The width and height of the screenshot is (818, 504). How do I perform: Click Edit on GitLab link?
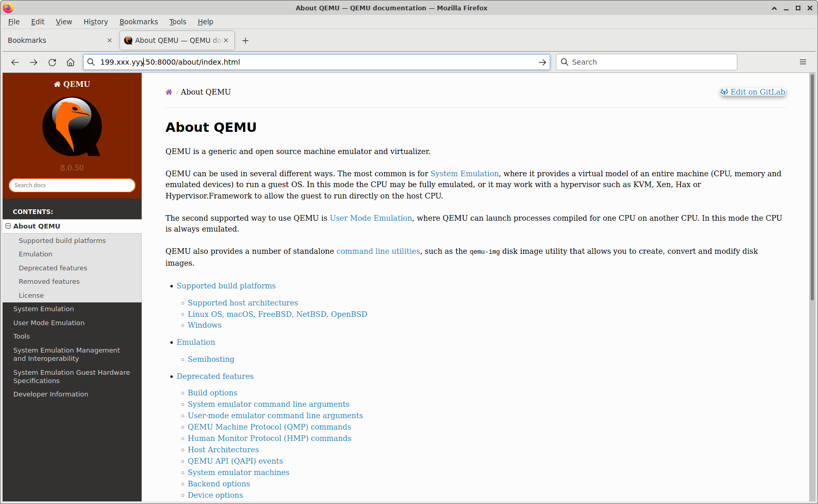pyautogui.click(x=753, y=92)
